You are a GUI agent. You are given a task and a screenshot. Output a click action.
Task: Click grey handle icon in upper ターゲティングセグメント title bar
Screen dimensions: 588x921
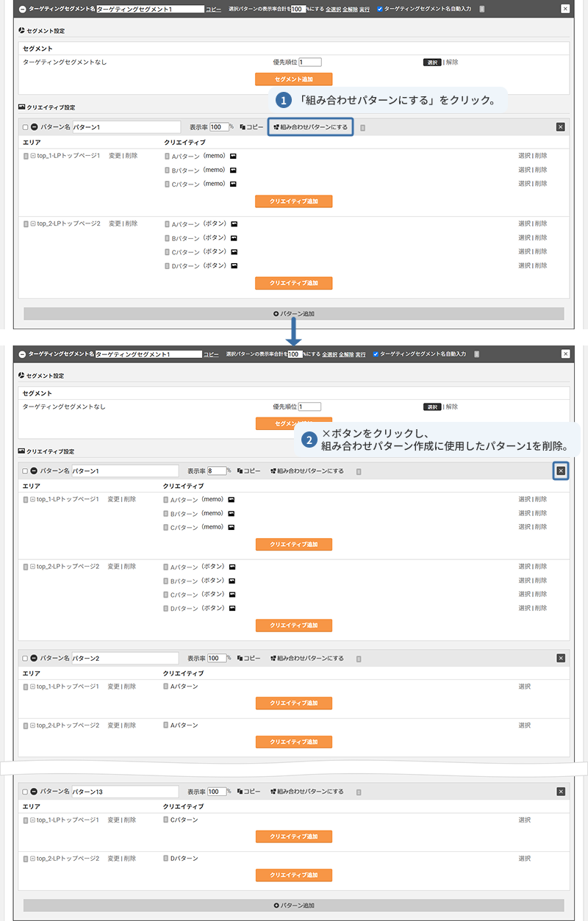pos(481,9)
